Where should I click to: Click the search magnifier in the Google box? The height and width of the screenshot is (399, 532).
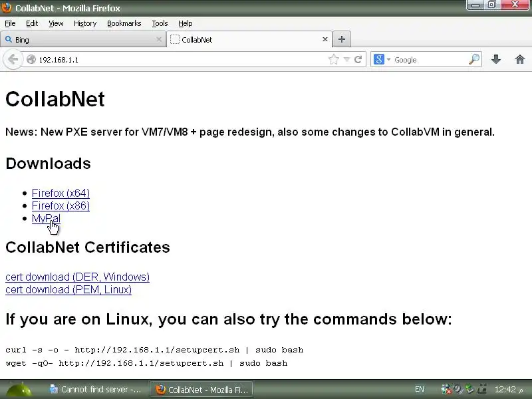point(474,59)
